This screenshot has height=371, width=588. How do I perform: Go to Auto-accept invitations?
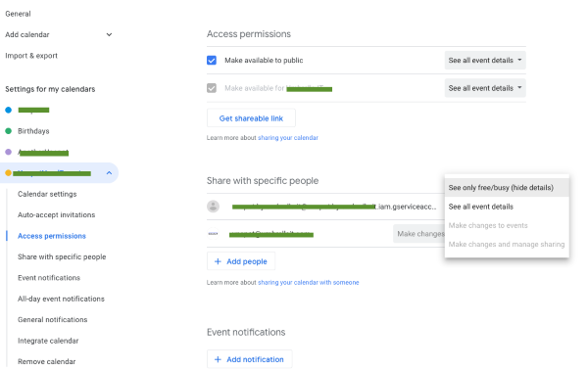(57, 215)
